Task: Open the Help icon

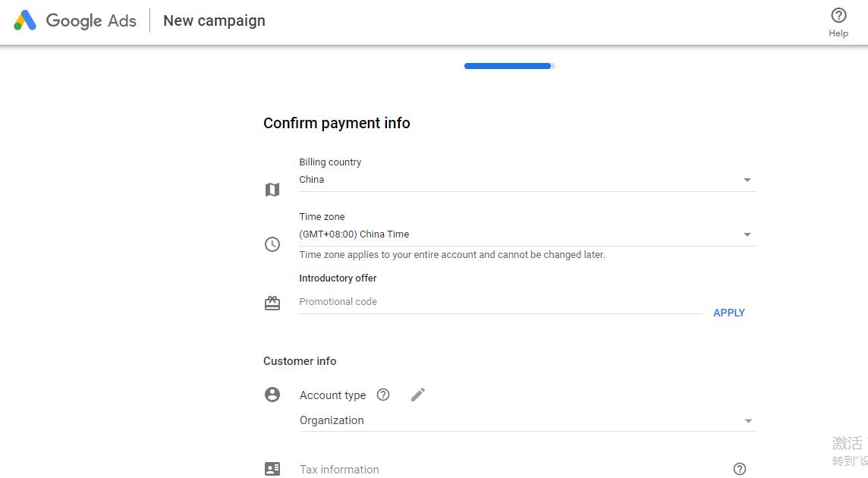Action: pos(838,15)
